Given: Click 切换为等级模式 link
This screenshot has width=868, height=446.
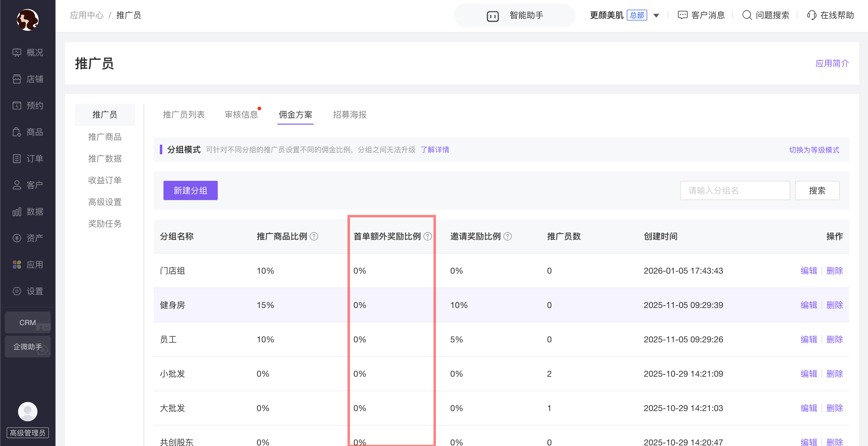Looking at the screenshot, I should click(814, 150).
